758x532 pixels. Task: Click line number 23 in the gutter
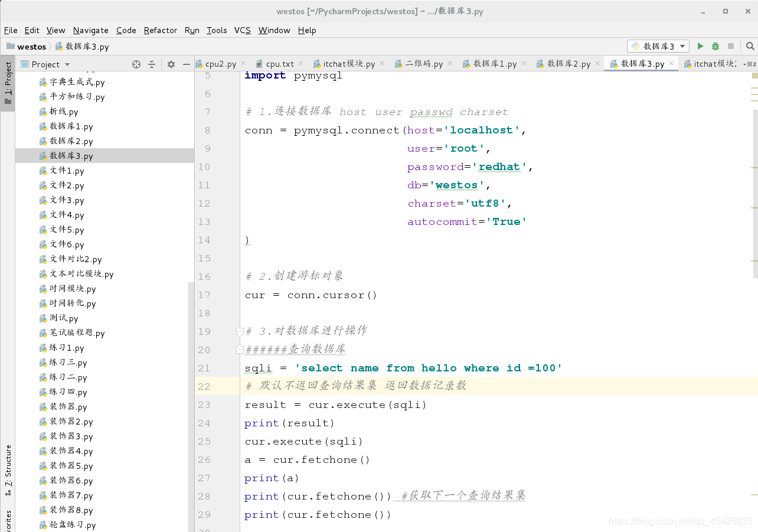coord(204,404)
